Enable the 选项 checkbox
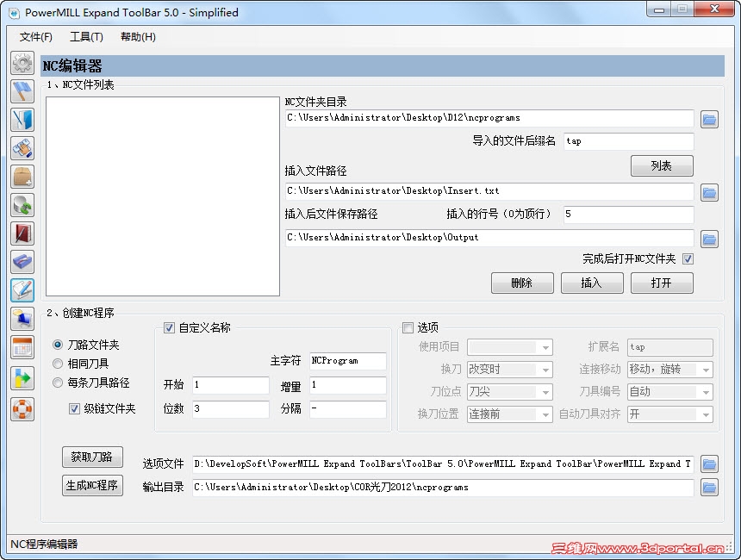 (x=408, y=327)
